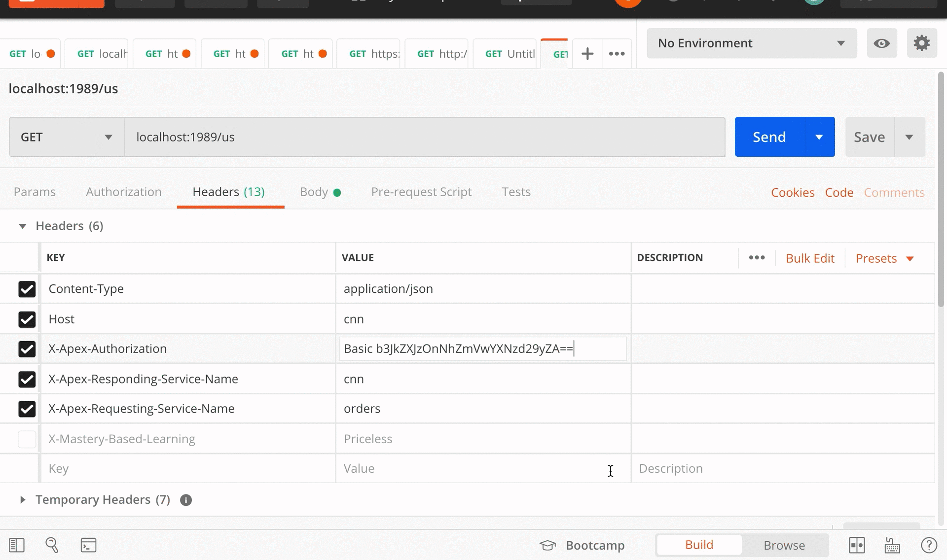Image resolution: width=947 pixels, height=560 pixels.
Task: Save the current request
Action: click(869, 136)
